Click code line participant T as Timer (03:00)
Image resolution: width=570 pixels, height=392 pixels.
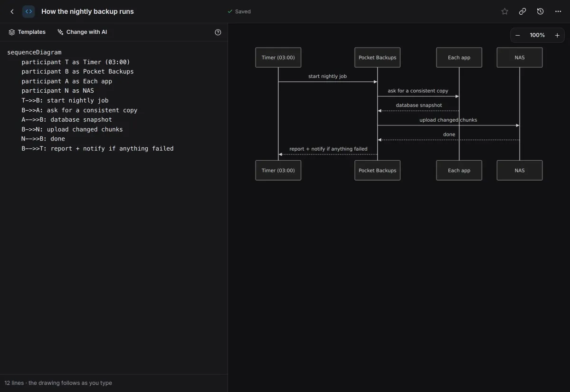tap(76, 62)
